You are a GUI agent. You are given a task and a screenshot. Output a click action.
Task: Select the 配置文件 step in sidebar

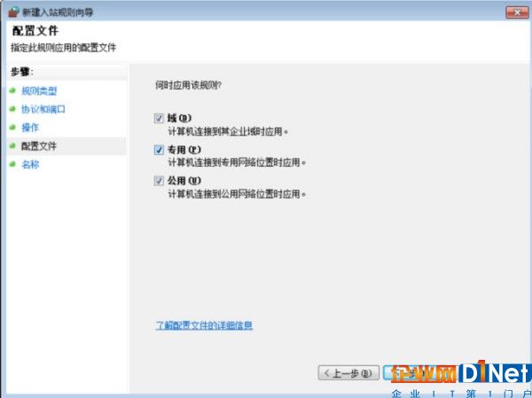click(x=39, y=146)
